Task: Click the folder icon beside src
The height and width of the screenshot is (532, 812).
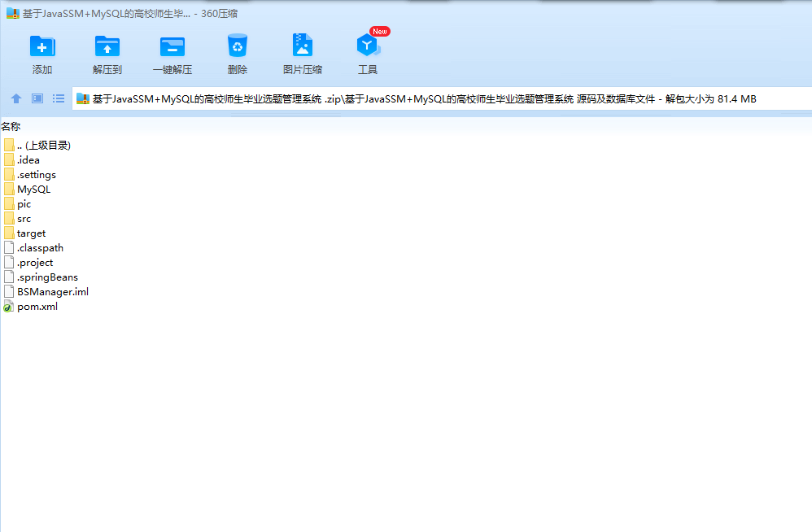Action: [x=9, y=218]
